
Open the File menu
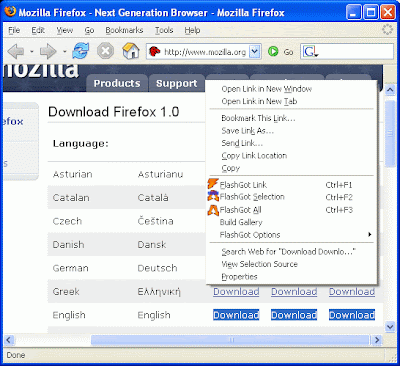[x=14, y=30]
